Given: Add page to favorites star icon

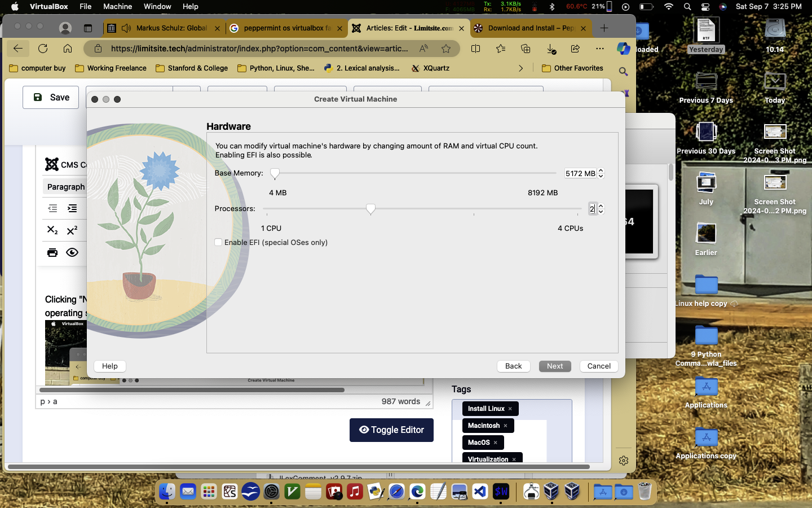Looking at the screenshot, I should point(446,49).
